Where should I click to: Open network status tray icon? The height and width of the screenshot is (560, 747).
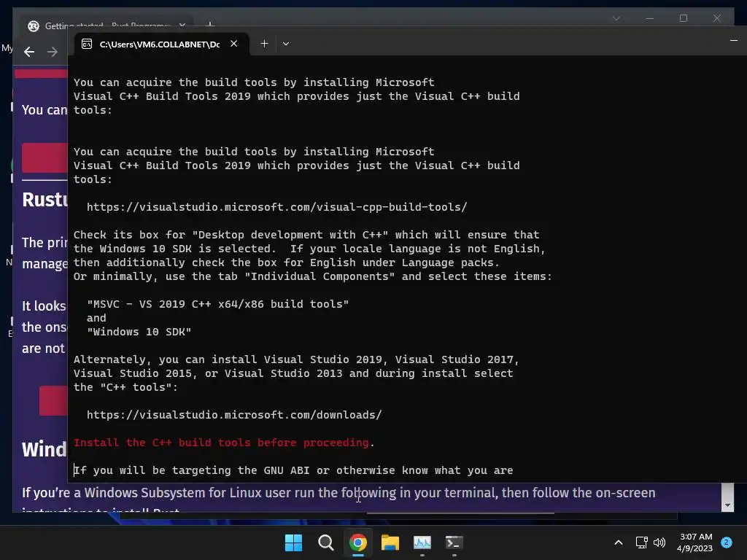[642, 542]
